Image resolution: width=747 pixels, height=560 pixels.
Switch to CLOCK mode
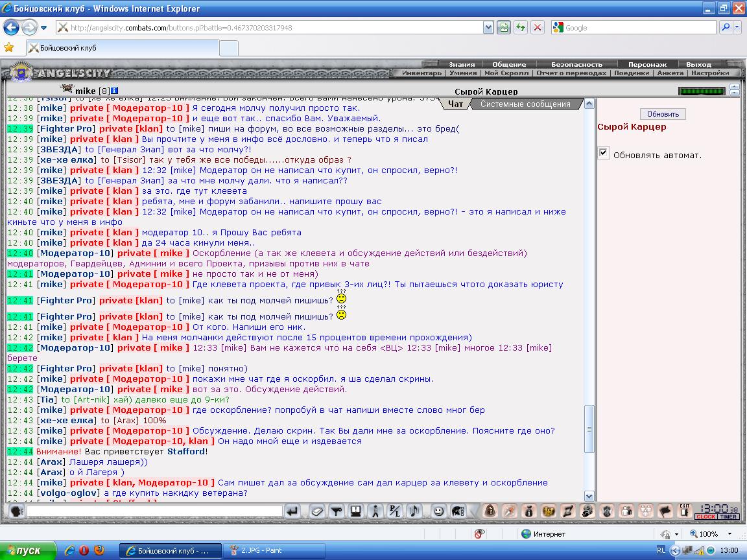click(x=705, y=517)
